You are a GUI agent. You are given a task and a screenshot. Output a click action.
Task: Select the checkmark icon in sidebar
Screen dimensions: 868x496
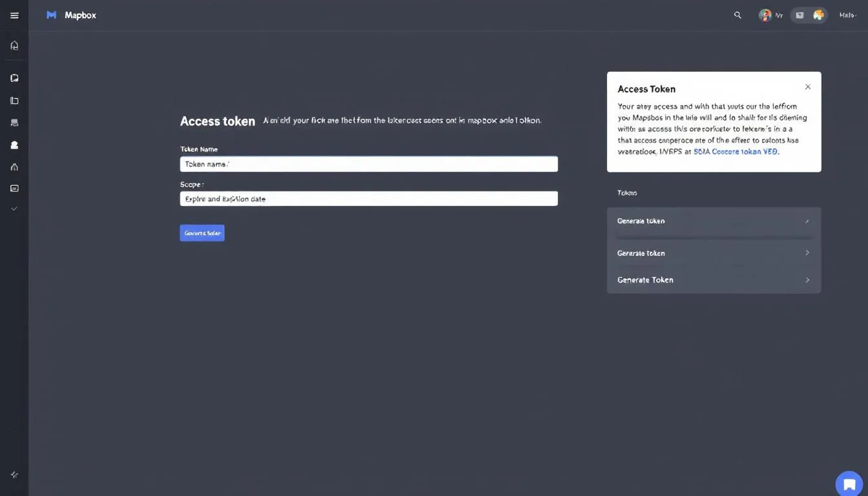click(14, 208)
